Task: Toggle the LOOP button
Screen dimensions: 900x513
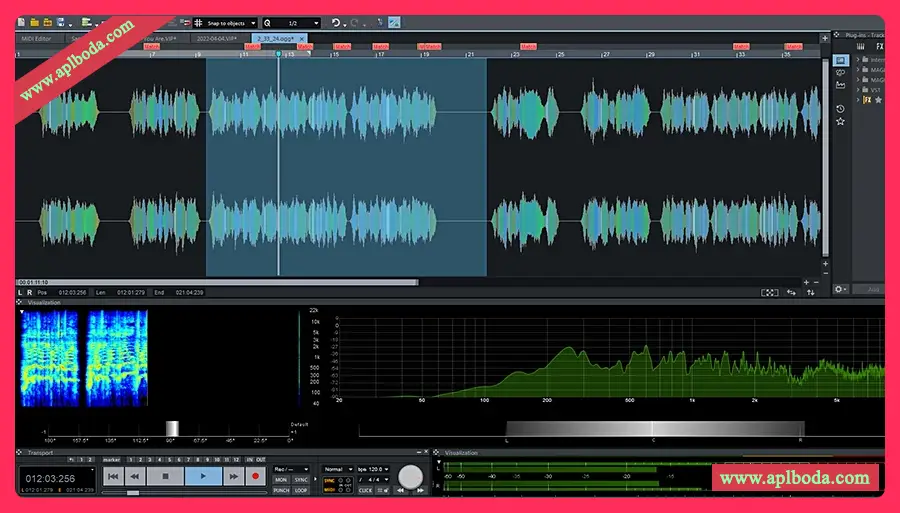Action: click(x=300, y=491)
